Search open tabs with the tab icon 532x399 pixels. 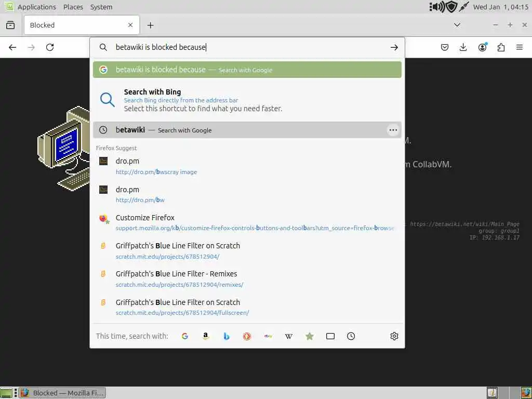point(330,336)
